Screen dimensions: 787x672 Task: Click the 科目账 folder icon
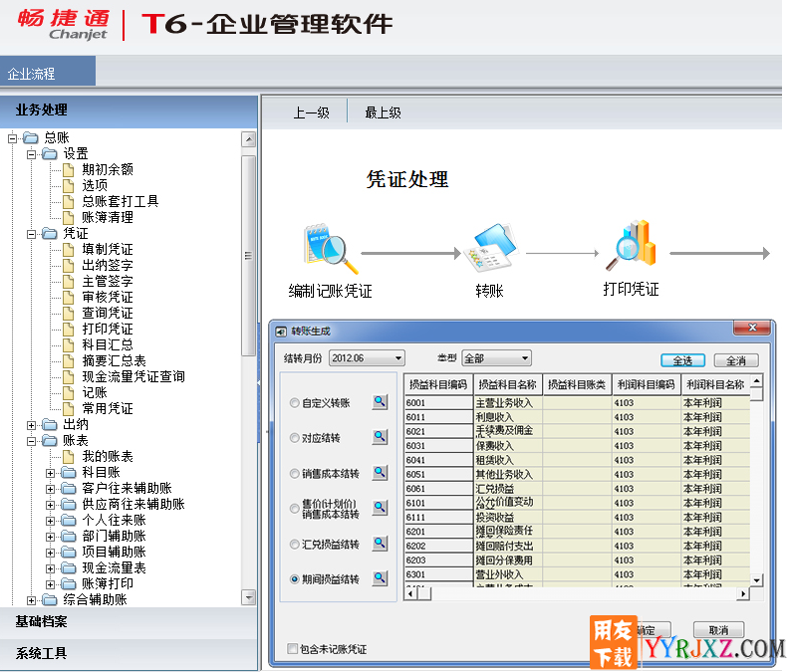tap(69, 473)
